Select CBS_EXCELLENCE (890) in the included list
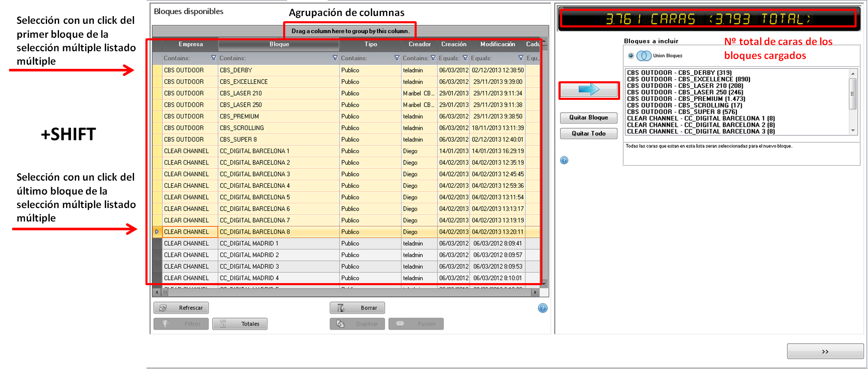Screen dimensions: 868x369 688,79
